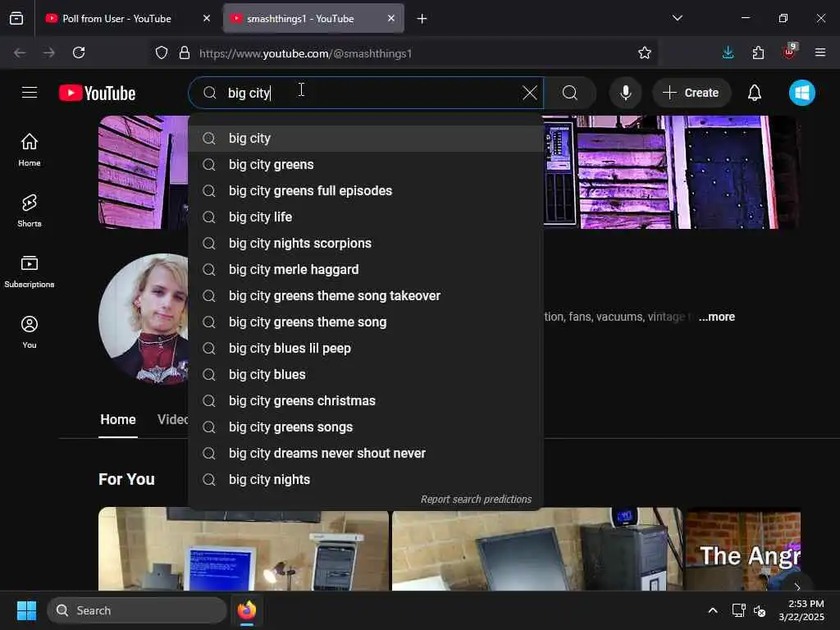Screen dimensions: 840x630
Task: Open the notifications bell
Action: (755, 93)
